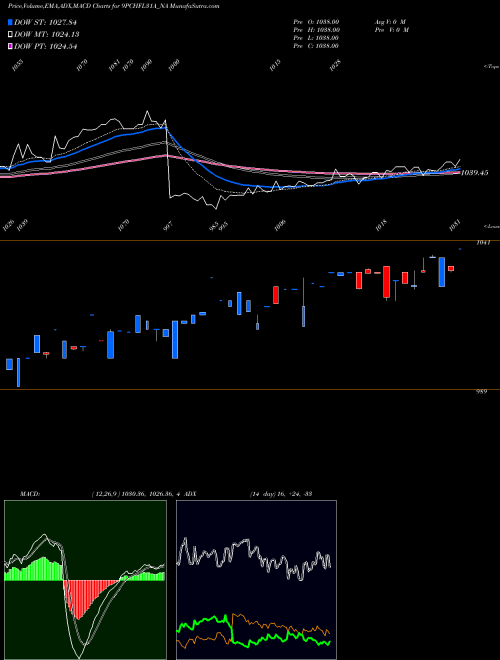This screenshot has height=660, width=500.
Task: Click the magenta DOW PT legend swatch
Action: pos(10,46)
